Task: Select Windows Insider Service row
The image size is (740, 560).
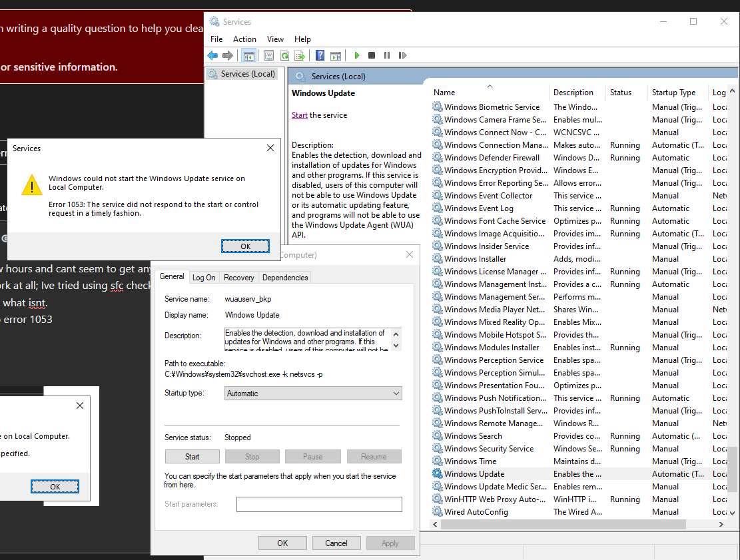Action: pyautogui.click(x=579, y=246)
